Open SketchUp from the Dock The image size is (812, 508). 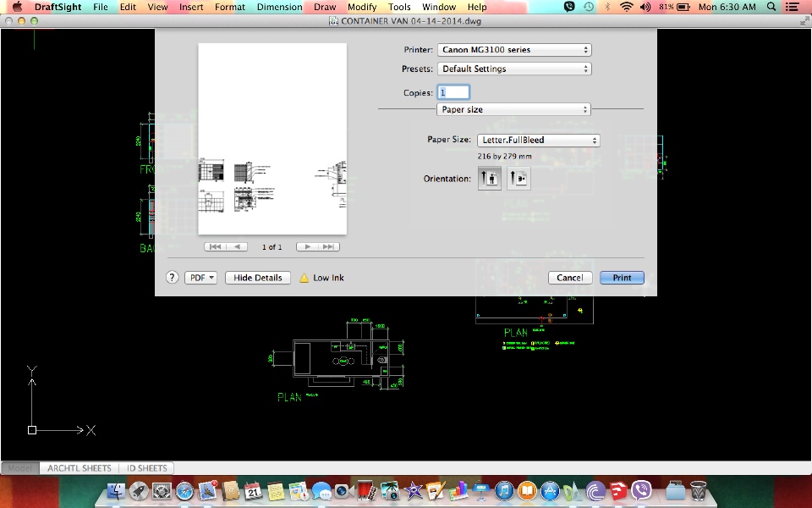click(617, 490)
